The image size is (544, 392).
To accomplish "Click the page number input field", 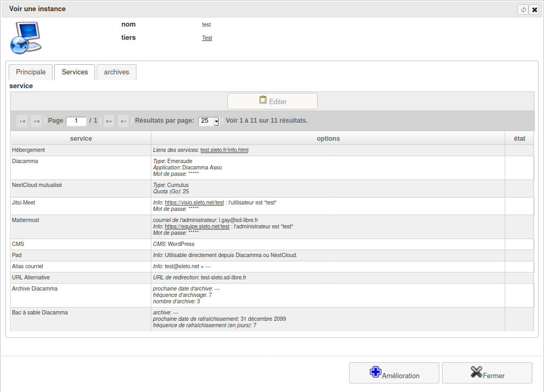I will (76, 121).
